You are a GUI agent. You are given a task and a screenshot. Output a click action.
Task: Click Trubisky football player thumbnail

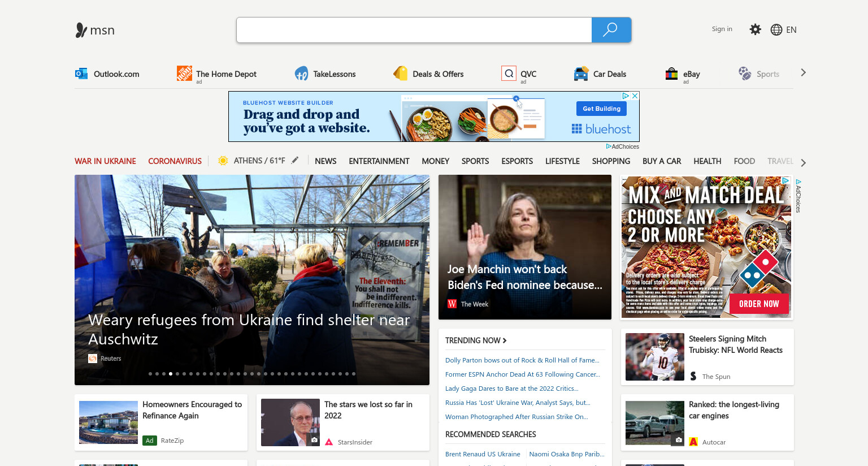tap(655, 357)
